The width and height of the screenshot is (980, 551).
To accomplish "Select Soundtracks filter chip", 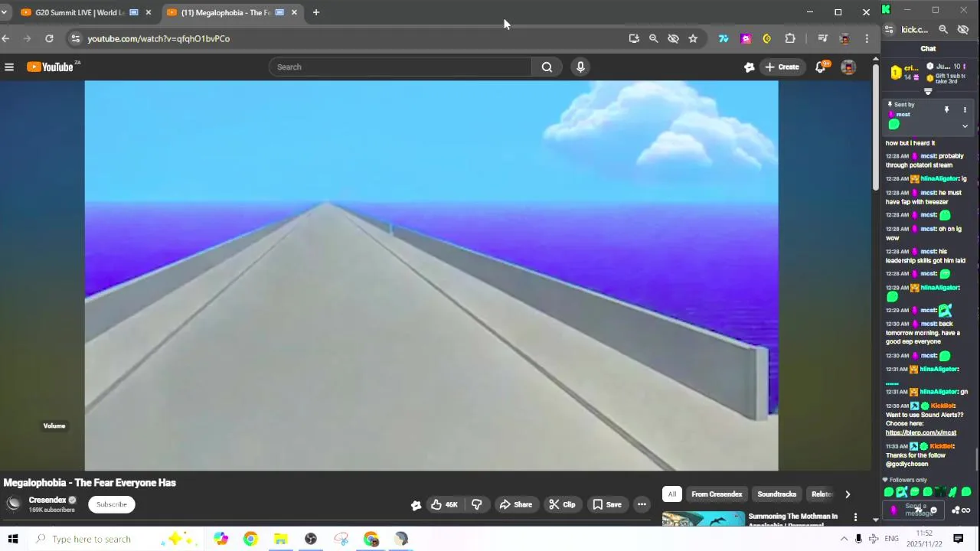I will pos(776,494).
